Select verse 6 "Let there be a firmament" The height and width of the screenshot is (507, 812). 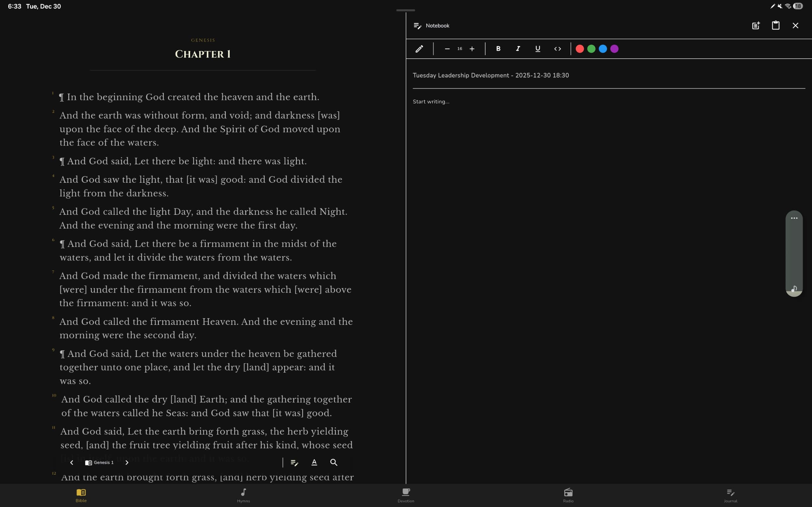tap(198, 250)
